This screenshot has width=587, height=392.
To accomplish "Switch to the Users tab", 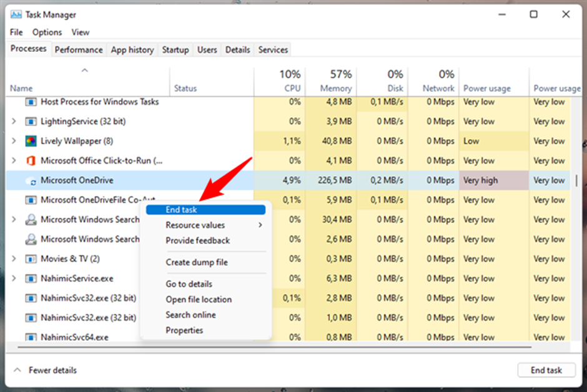I will tap(207, 50).
